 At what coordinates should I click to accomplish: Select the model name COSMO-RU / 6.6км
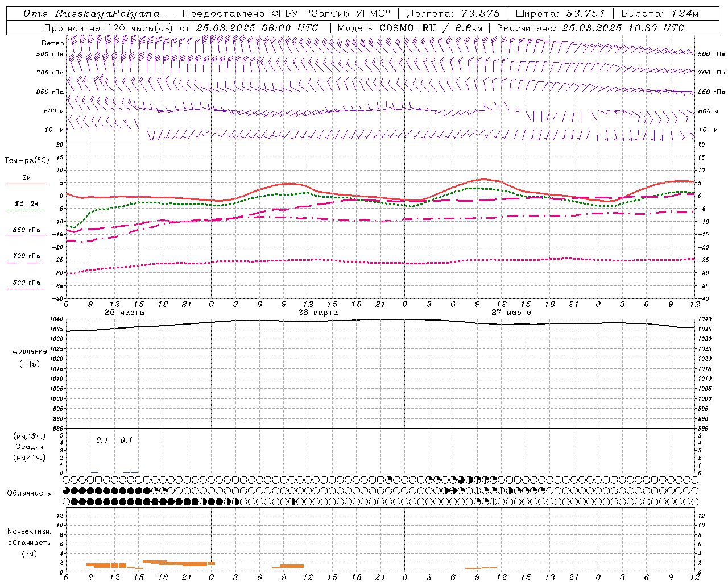click(x=431, y=28)
